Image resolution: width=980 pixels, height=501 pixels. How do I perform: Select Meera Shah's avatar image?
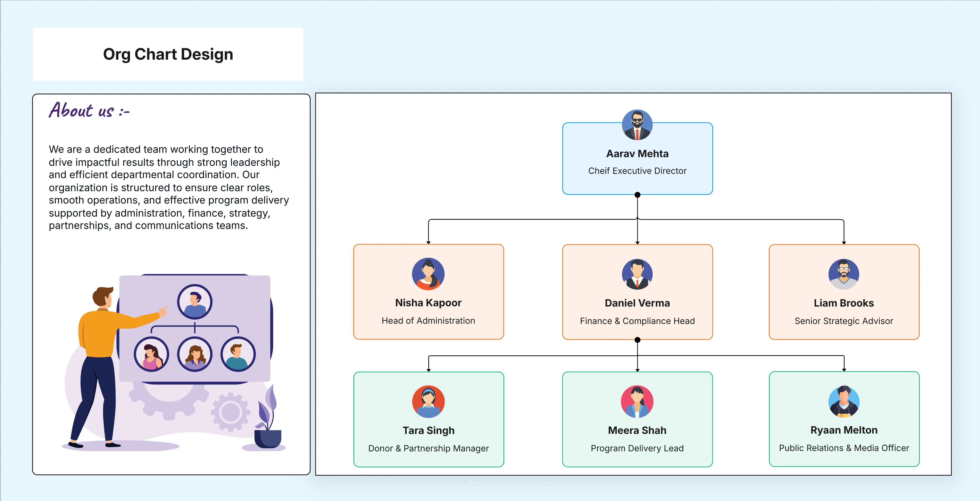[637, 402]
